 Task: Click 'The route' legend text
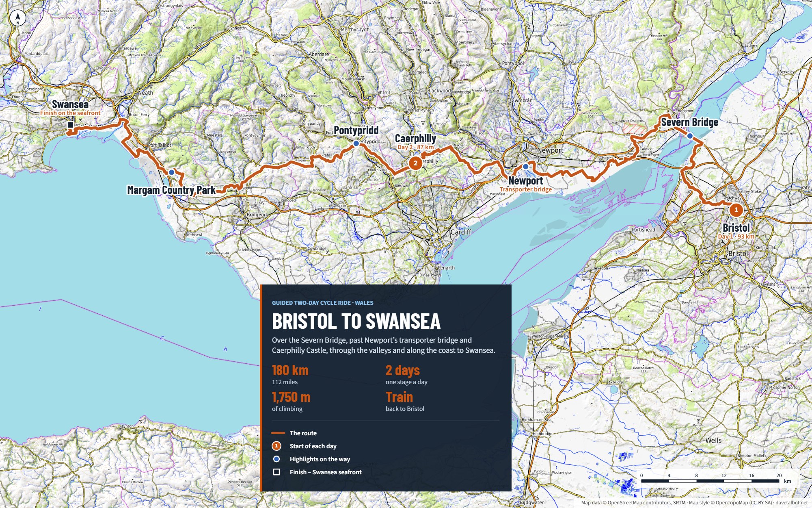coord(303,433)
